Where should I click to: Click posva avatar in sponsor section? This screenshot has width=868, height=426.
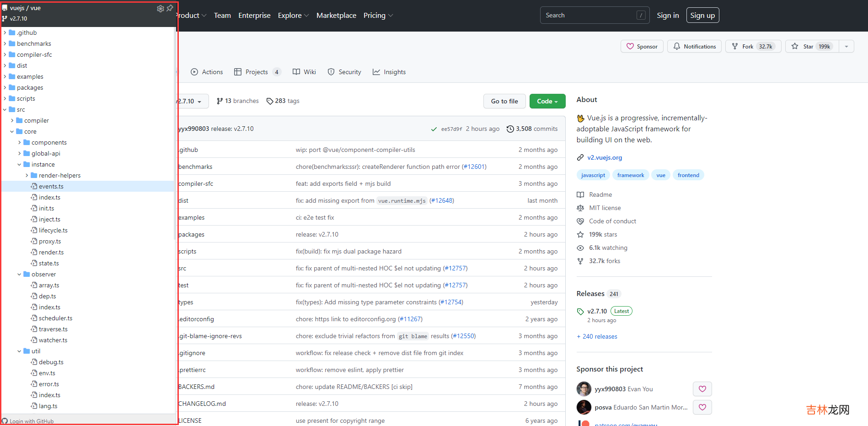[584, 407]
